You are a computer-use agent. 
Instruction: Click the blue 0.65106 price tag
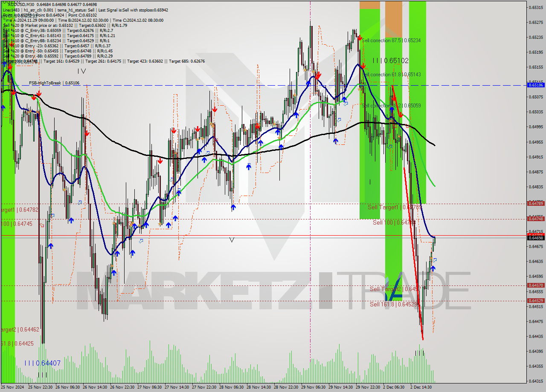click(x=536, y=85)
